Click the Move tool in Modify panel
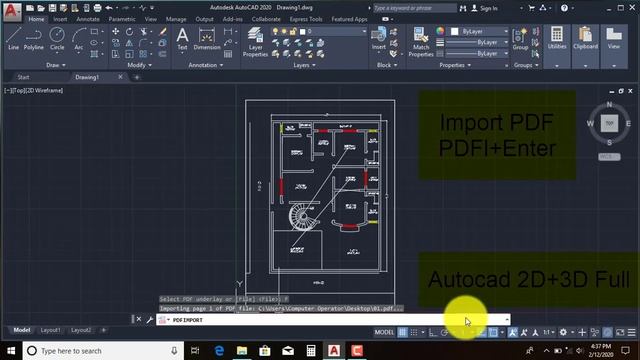The image size is (640, 360). (x=116, y=31)
